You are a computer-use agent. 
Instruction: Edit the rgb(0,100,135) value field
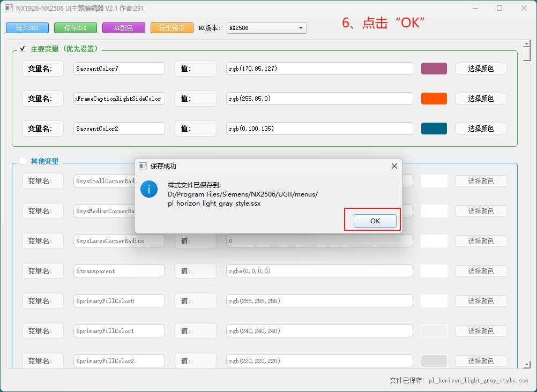(x=319, y=129)
